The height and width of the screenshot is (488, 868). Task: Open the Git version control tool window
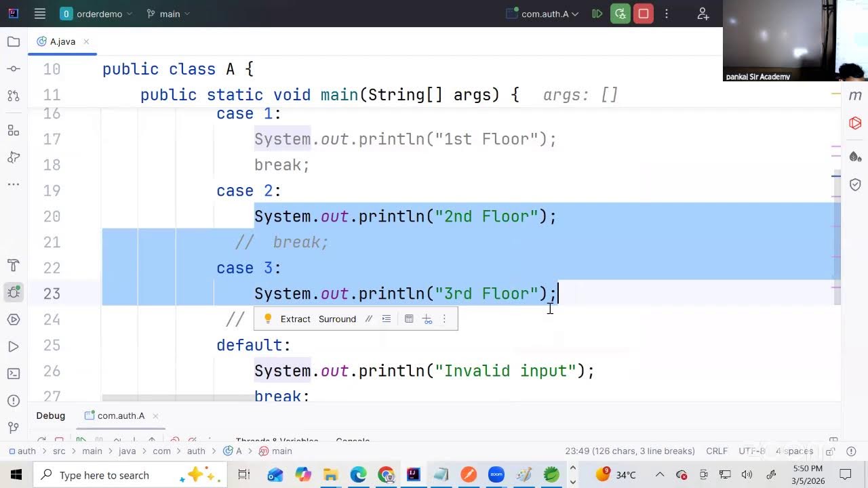pyautogui.click(x=14, y=428)
